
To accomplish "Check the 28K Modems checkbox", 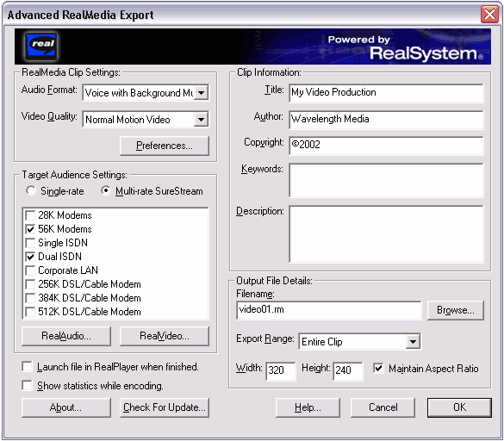I will [30, 215].
